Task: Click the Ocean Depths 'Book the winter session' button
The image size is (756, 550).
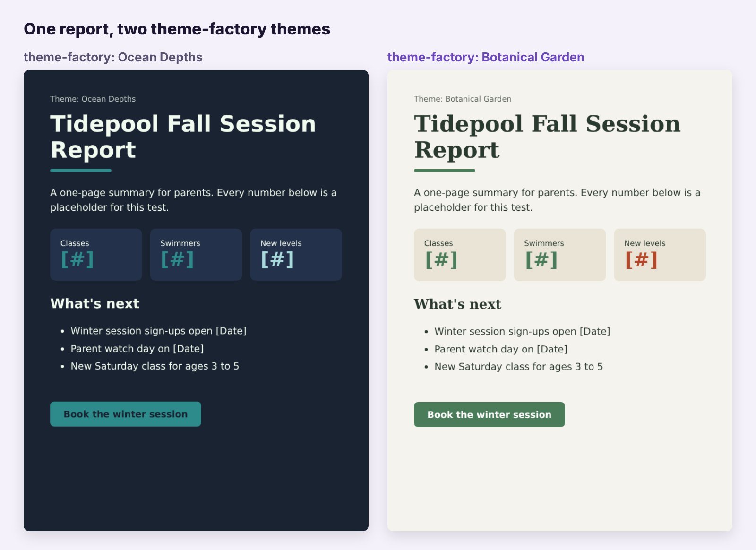Action: tap(126, 414)
